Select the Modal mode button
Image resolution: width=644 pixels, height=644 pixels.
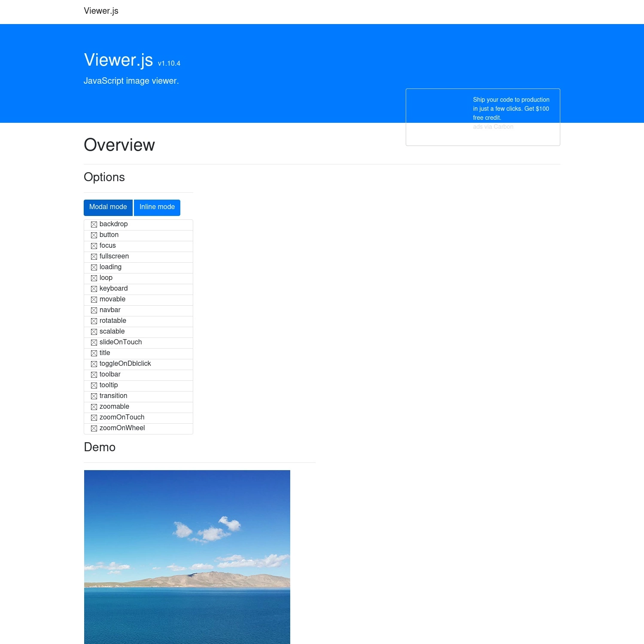[x=108, y=207]
